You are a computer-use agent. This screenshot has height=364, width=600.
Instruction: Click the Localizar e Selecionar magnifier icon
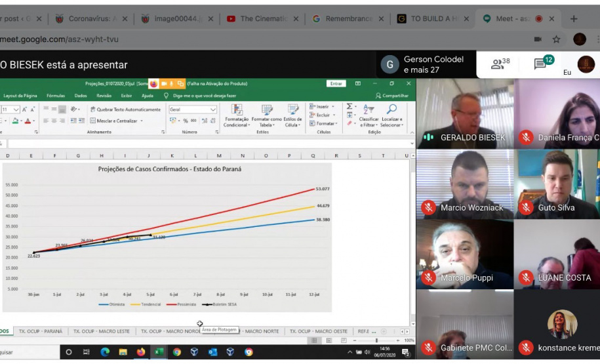pos(391,110)
